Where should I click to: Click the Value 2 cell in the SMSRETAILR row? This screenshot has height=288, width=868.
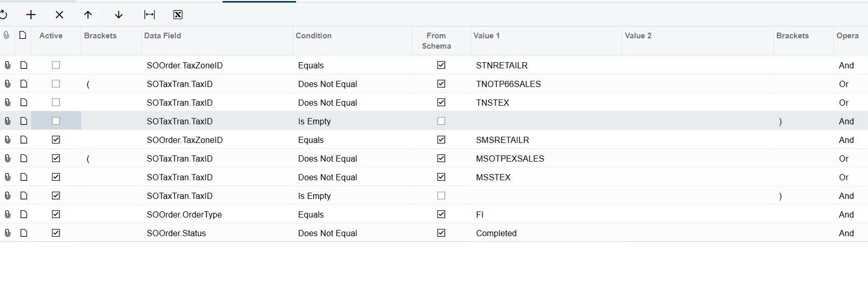click(x=698, y=140)
